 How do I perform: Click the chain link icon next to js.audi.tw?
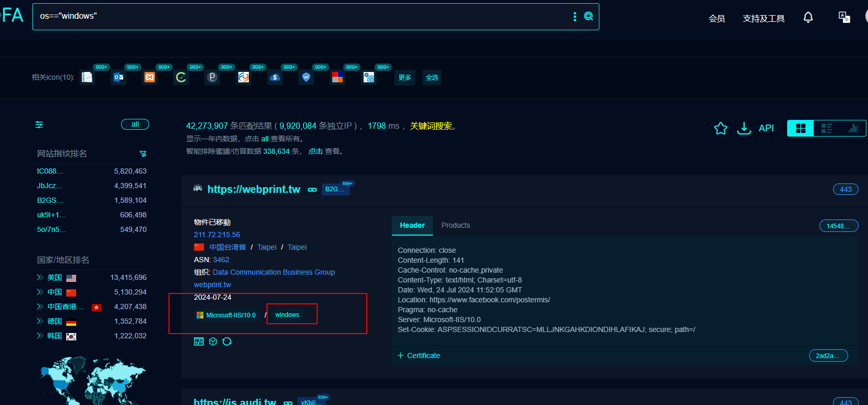[x=288, y=402]
